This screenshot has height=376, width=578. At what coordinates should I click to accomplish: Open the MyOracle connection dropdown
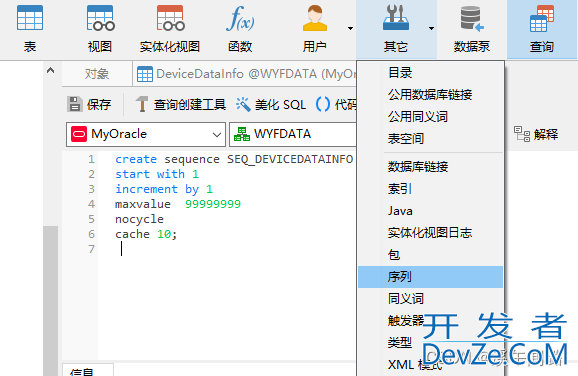click(146, 134)
